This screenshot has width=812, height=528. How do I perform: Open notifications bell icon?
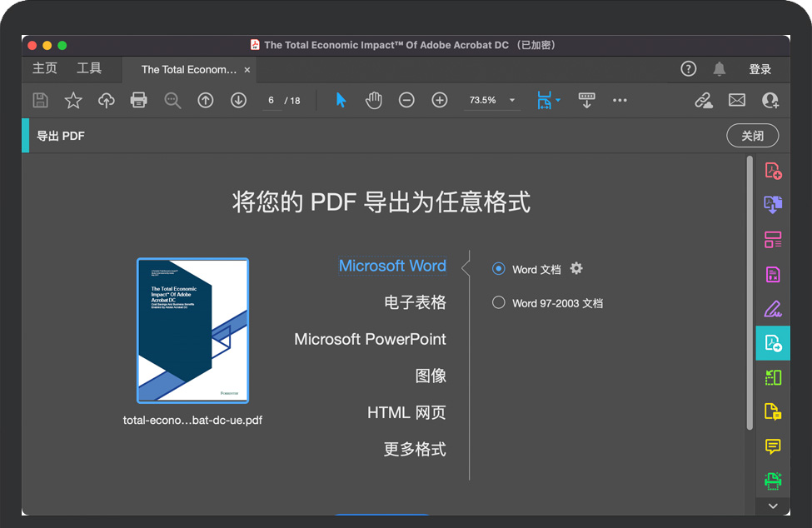point(720,69)
